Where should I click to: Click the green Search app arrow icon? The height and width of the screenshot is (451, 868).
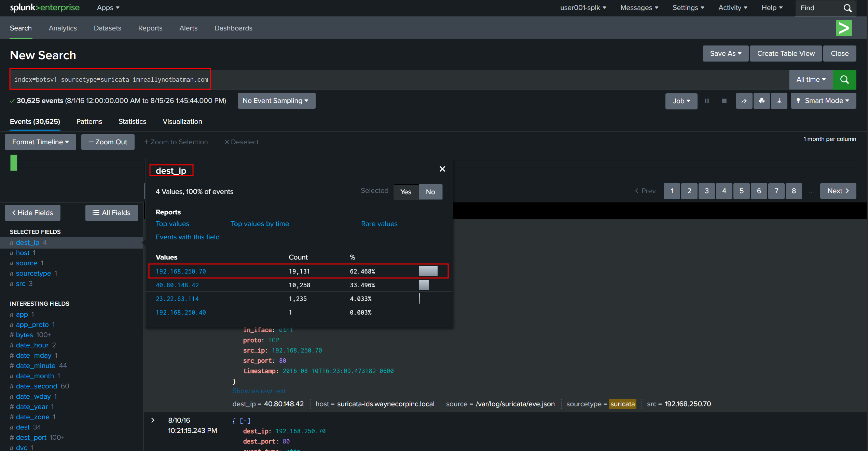[x=844, y=28]
